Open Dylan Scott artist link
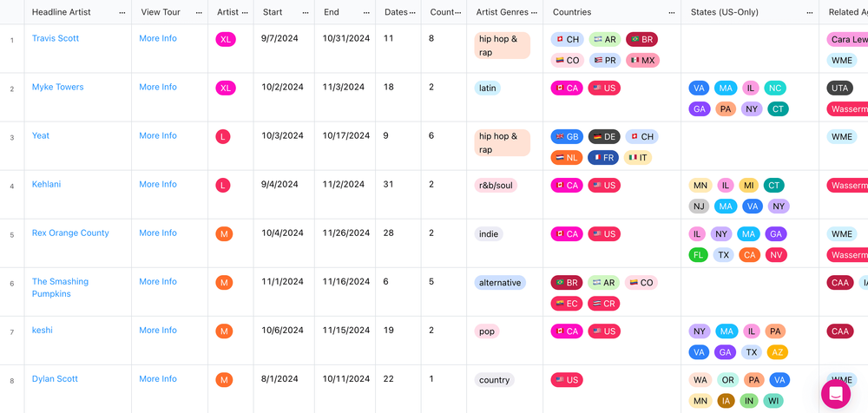The width and height of the screenshot is (868, 413). point(55,379)
